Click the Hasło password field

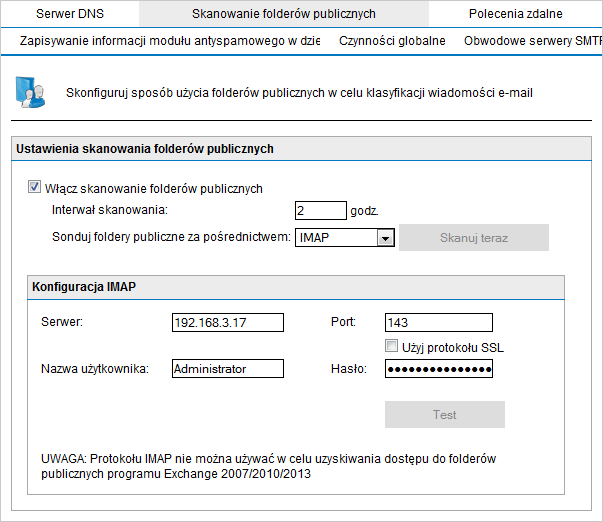[x=439, y=369]
